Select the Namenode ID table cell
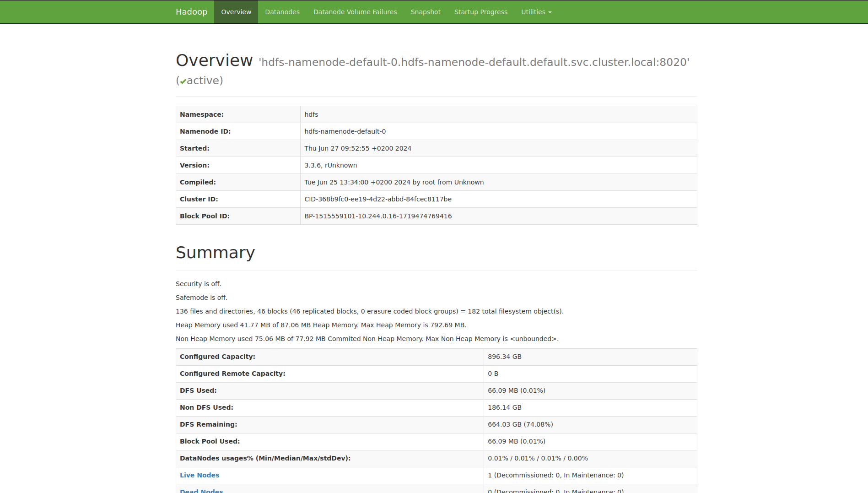The height and width of the screenshot is (493, 868). (x=345, y=131)
